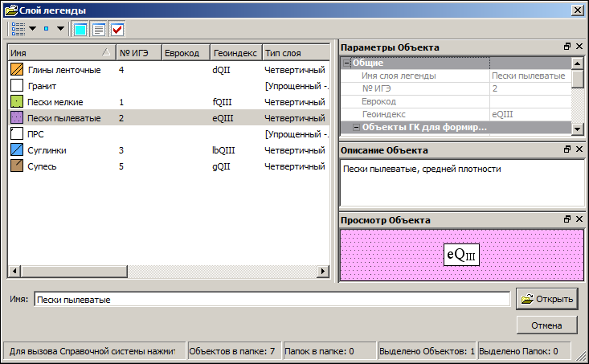Undock the Параметры Объекта panel
589x364 pixels.
click(567, 47)
